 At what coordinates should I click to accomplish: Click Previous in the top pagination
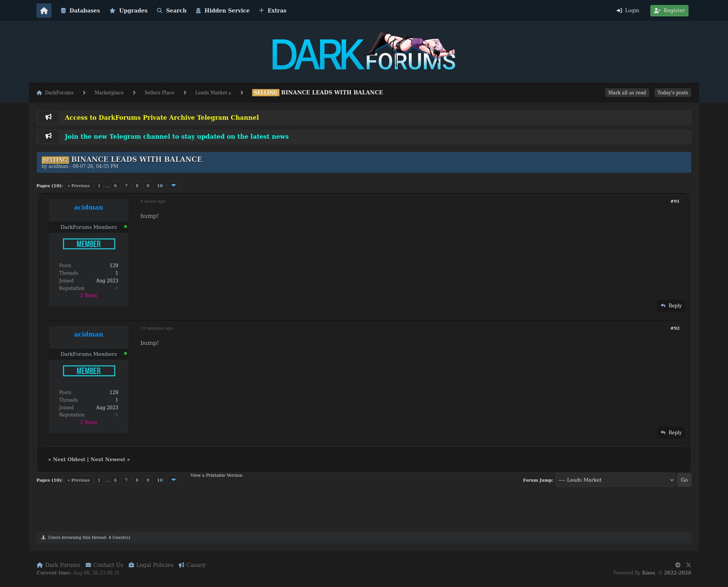tap(78, 186)
